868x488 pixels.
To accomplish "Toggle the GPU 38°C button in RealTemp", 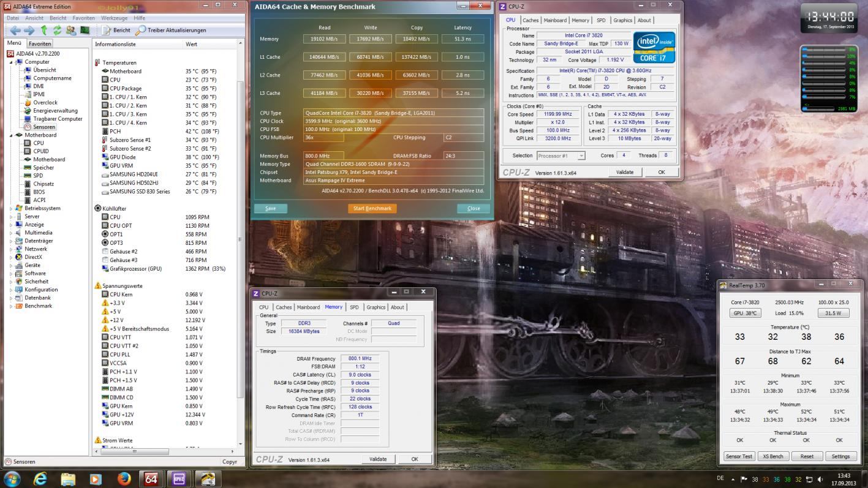I will click(745, 313).
